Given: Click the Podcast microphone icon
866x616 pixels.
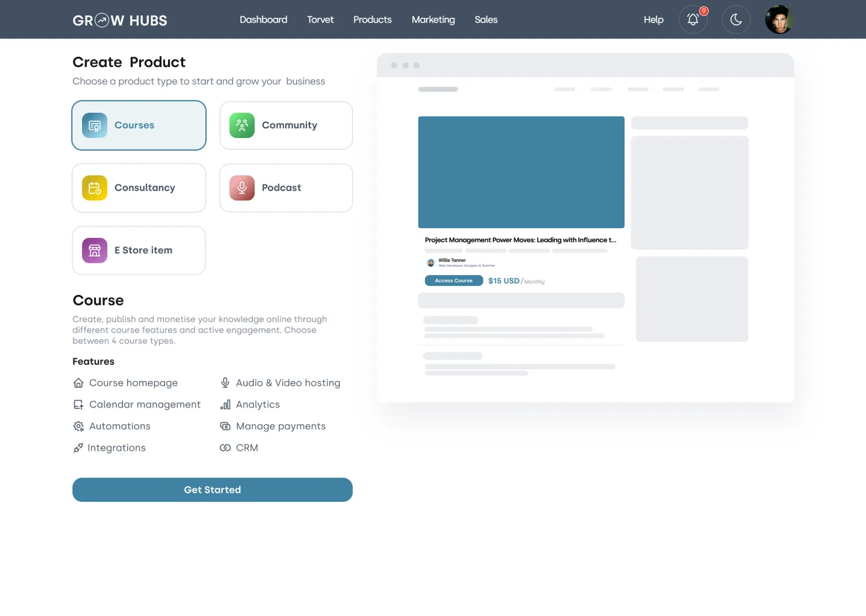Looking at the screenshot, I should pyautogui.click(x=242, y=188).
